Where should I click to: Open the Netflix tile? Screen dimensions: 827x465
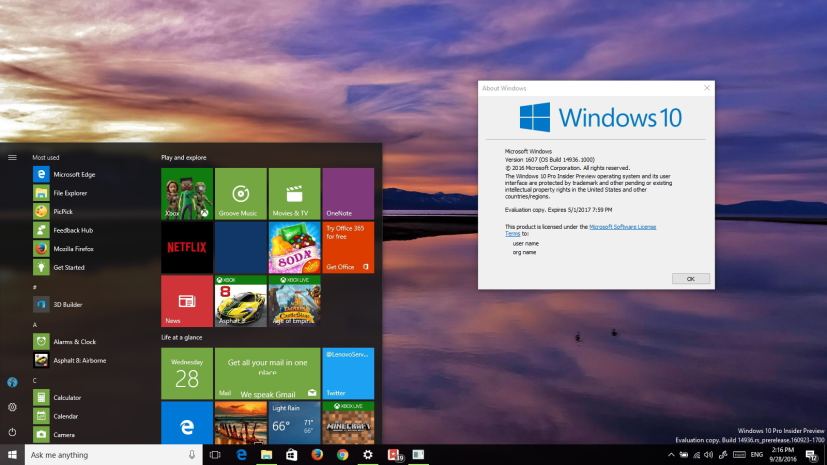click(x=187, y=247)
